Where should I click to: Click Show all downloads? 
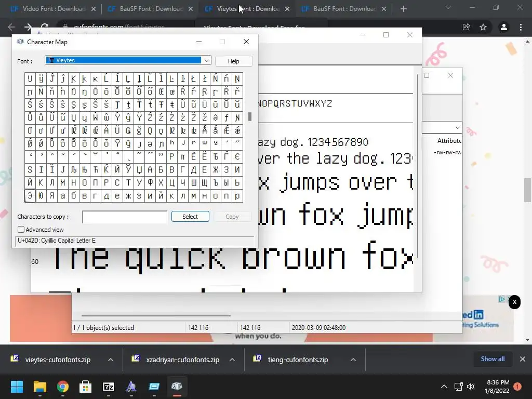coord(493,358)
